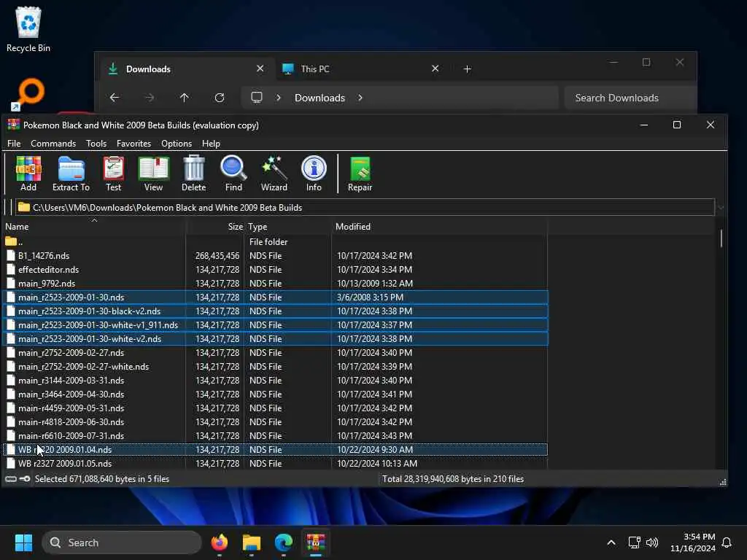Image resolution: width=747 pixels, height=560 pixels.
Task: Click the volume icon in system tray
Action: point(652,542)
